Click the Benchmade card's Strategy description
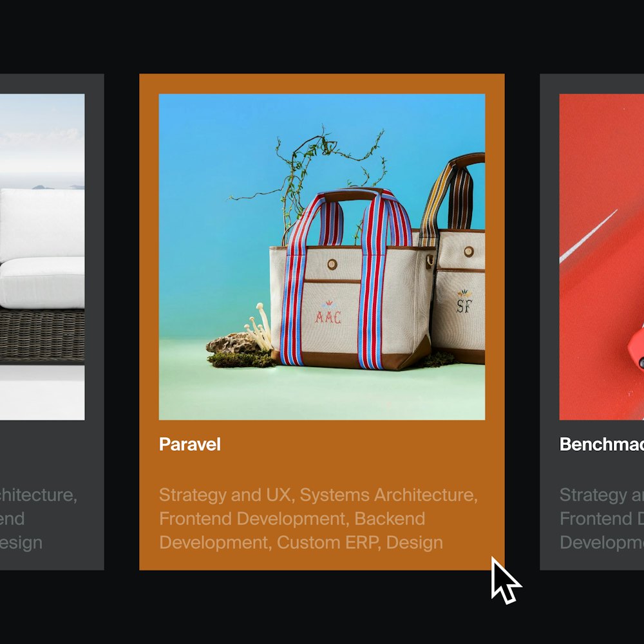 [x=601, y=518]
